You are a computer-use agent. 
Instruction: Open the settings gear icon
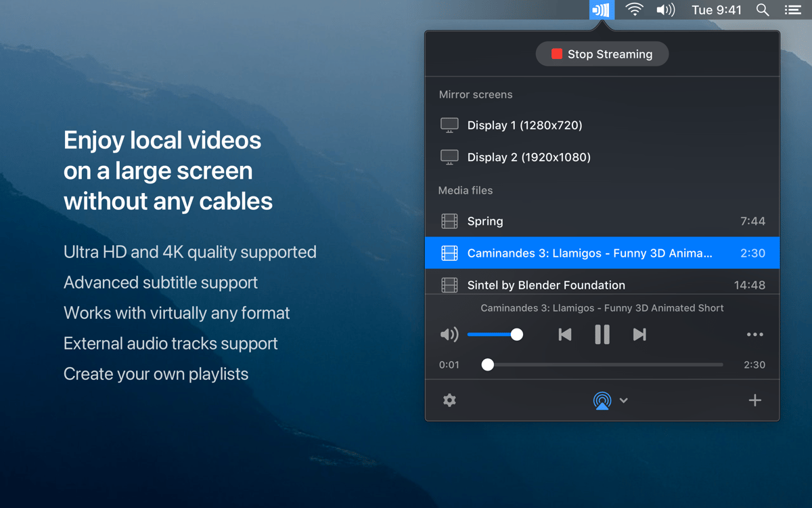click(449, 400)
